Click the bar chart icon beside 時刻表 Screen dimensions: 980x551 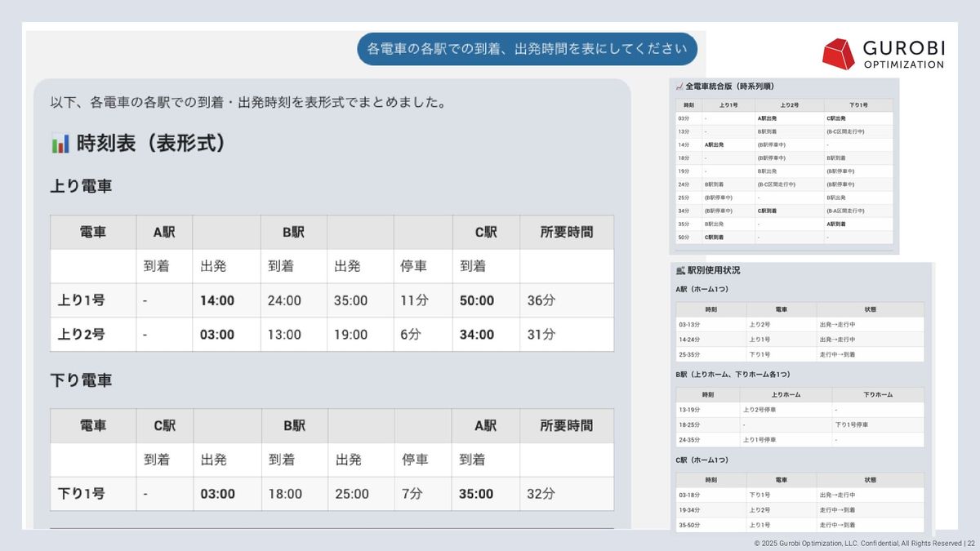[x=60, y=144]
